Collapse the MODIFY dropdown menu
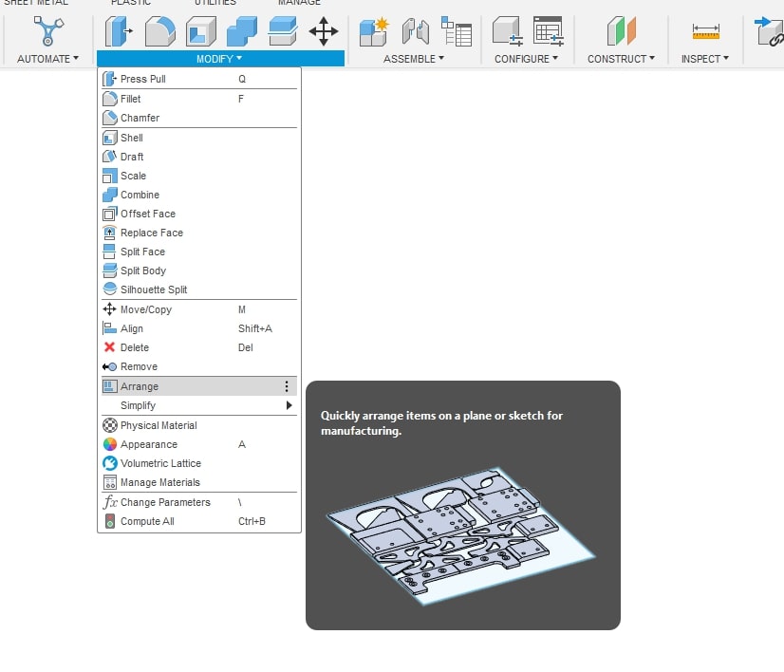Screen dimensions: 784x672 [220, 59]
